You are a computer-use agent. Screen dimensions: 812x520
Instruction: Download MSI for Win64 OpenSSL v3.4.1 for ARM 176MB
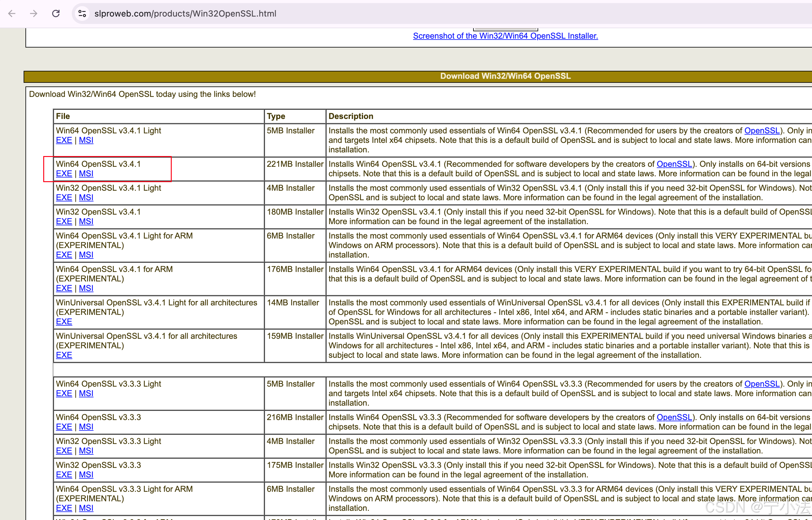(86, 289)
